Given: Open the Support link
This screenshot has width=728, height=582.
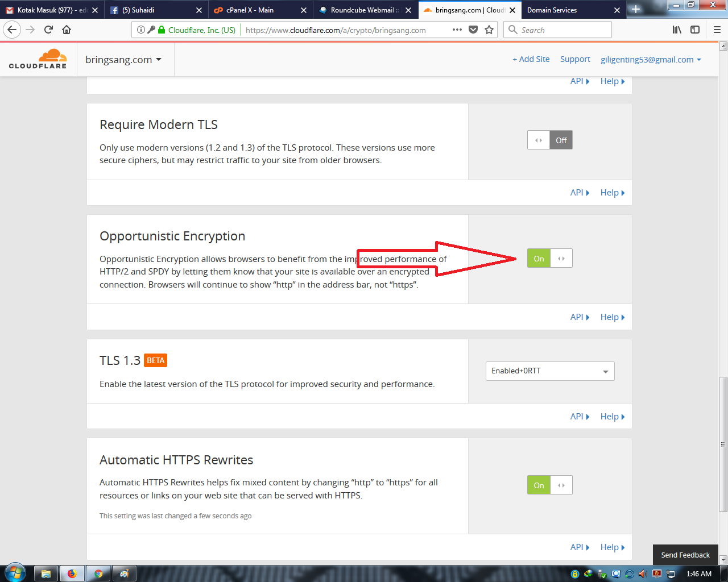Looking at the screenshot, I should (x=575, y=59).
